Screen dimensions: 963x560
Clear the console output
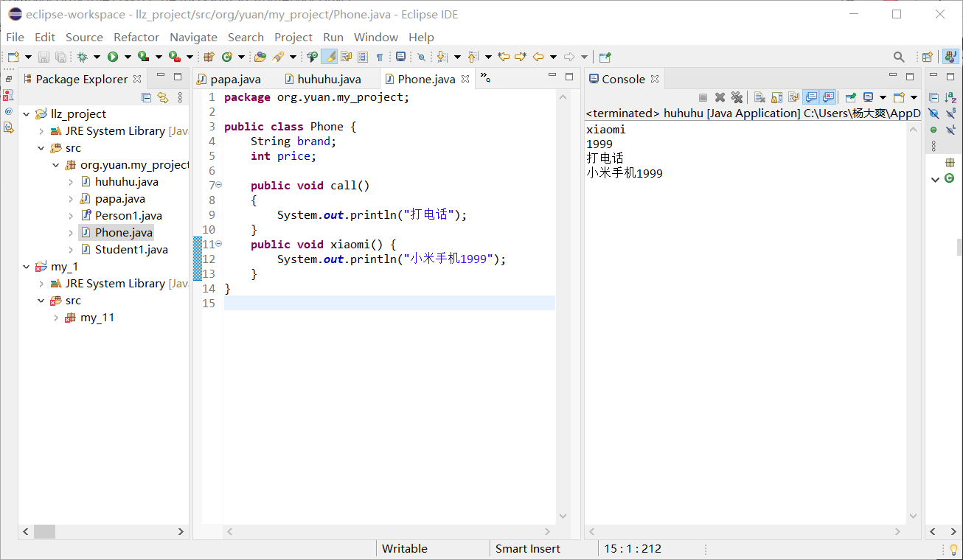click(x=759, y=97)
